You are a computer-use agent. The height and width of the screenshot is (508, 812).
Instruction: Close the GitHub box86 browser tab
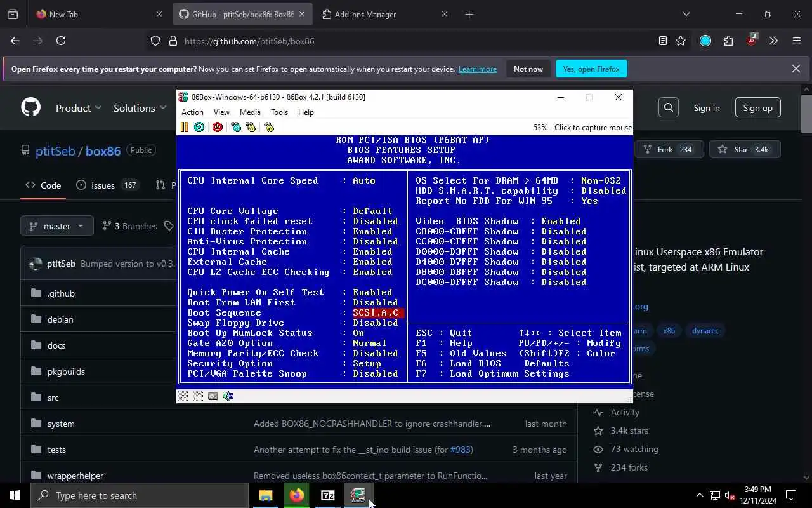[302, 14]
